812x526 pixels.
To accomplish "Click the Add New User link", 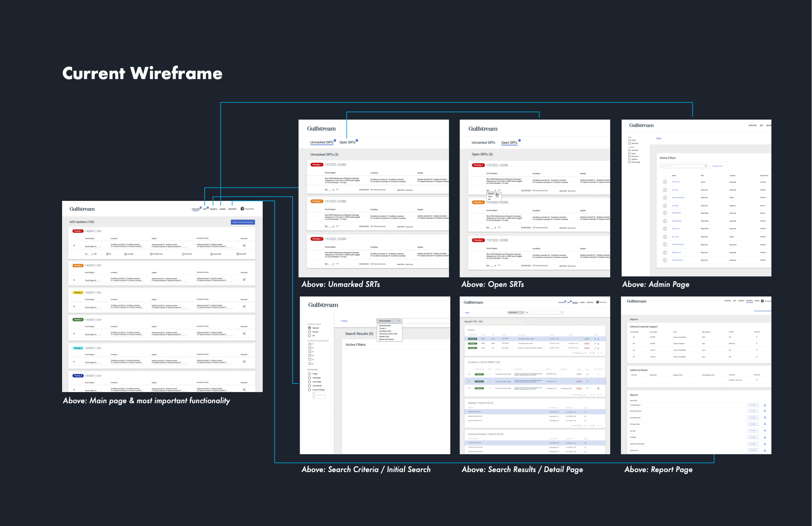I will point(717,166).
